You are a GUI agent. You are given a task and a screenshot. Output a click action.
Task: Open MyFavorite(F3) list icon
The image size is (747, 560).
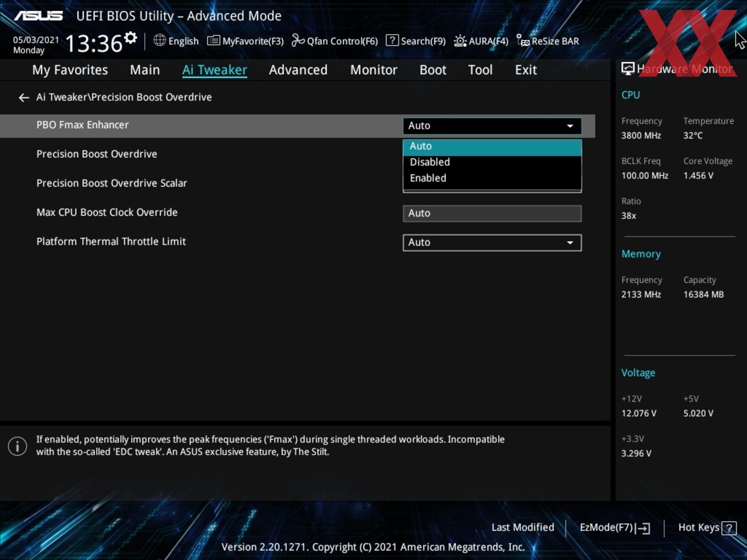pyautogui.click(x=213, y=41)
